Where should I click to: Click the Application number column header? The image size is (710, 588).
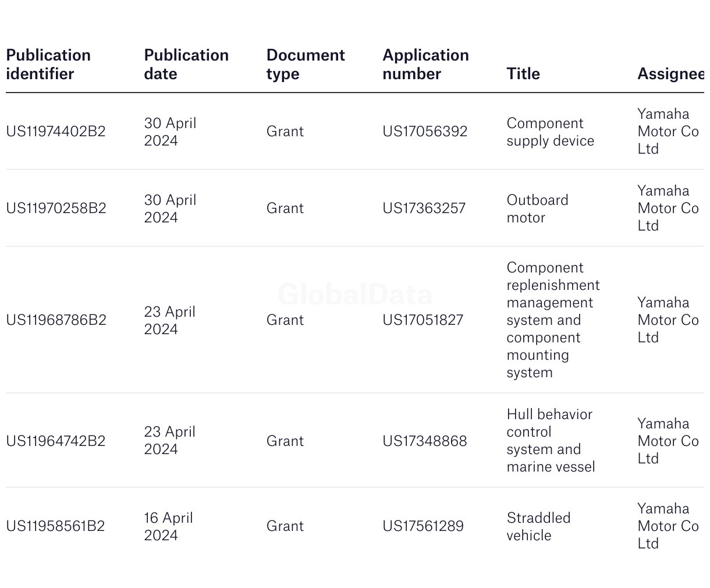click(425, 65)
